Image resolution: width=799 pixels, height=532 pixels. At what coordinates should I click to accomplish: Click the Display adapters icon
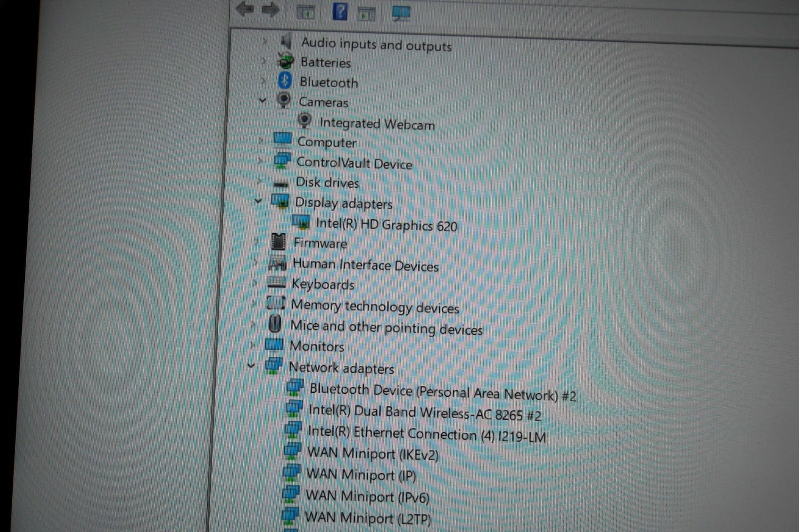click(x=280, y=201)
